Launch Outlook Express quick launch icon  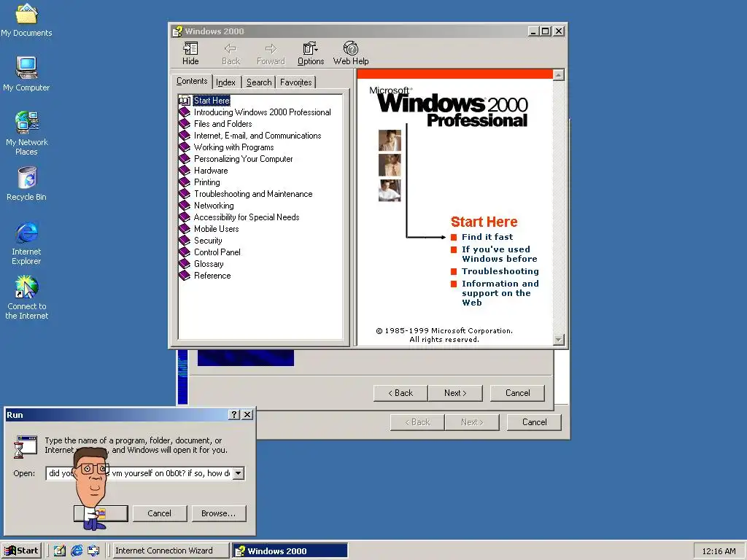pyautogui.click(x=93, y=551)
